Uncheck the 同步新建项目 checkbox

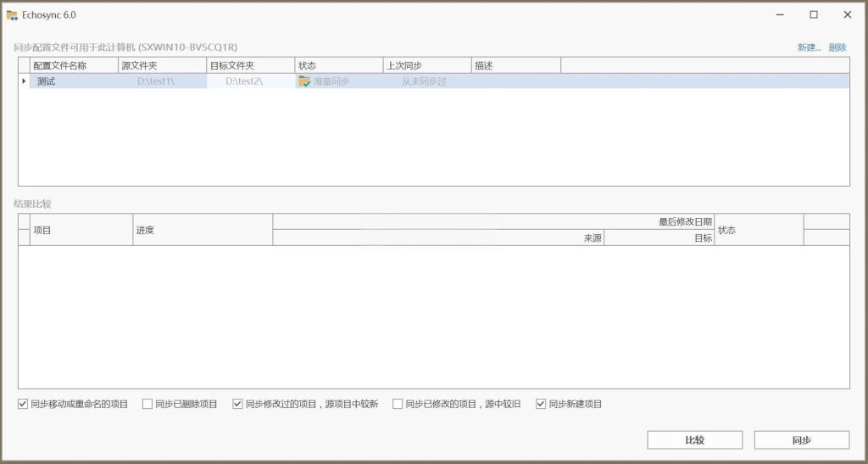click(541, 404)
